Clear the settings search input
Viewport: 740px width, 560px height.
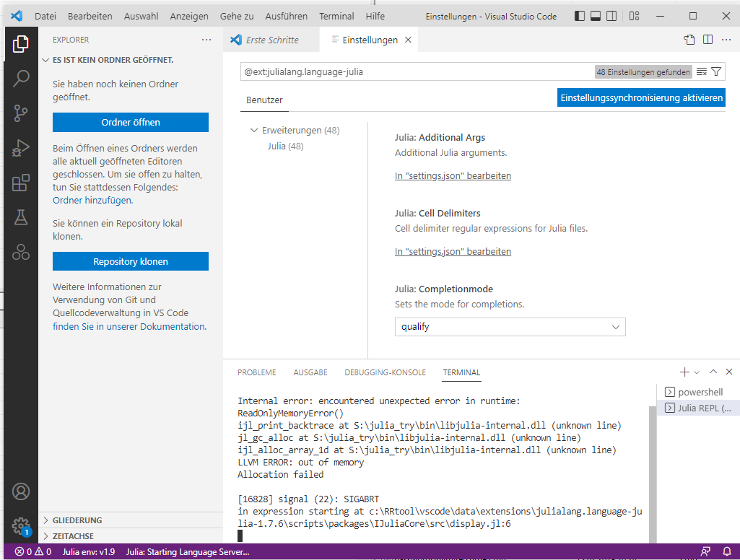click(702, 71)
